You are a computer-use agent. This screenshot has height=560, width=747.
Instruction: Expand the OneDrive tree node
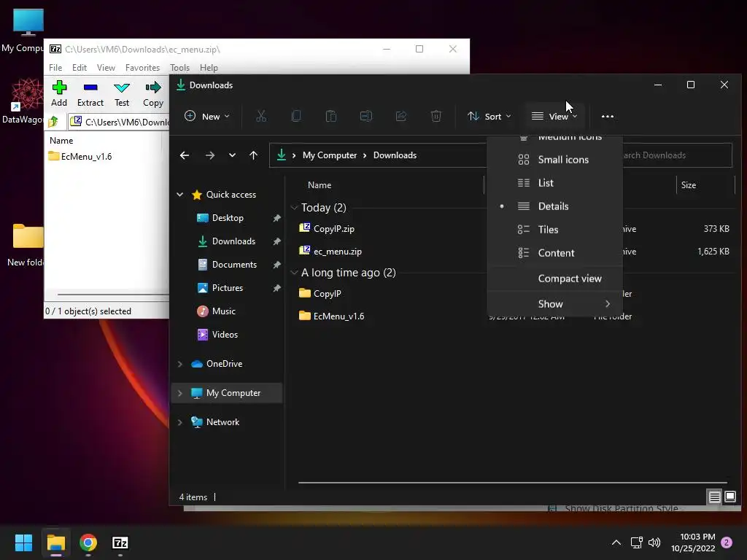pyautogui.click(x=180, y=364)
